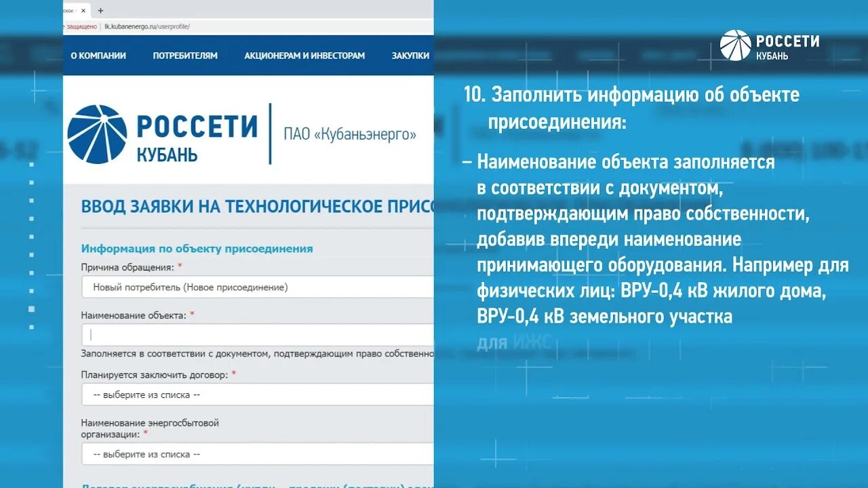Click ПАО «Кубаньэнерго» text in header
The height and width of the screenshot is (488, 868).
[x=350, y=134]
